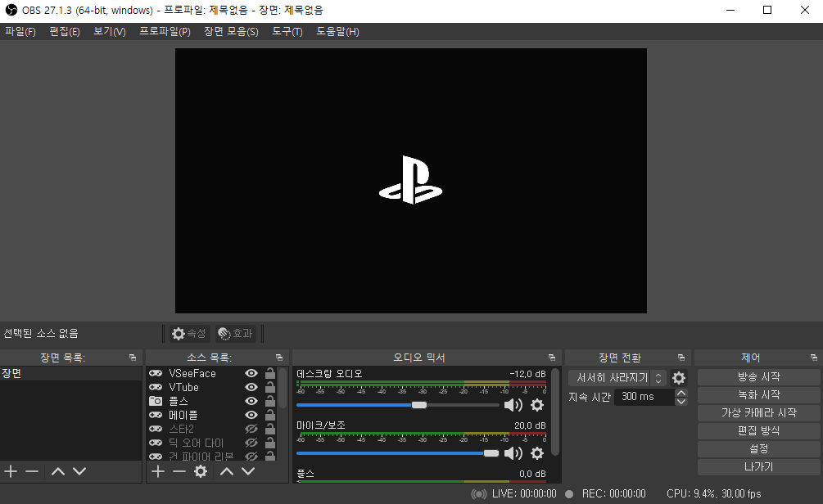Hide the VSeeFace source
This screenshot has width=823, height=504.
(251, 373)
